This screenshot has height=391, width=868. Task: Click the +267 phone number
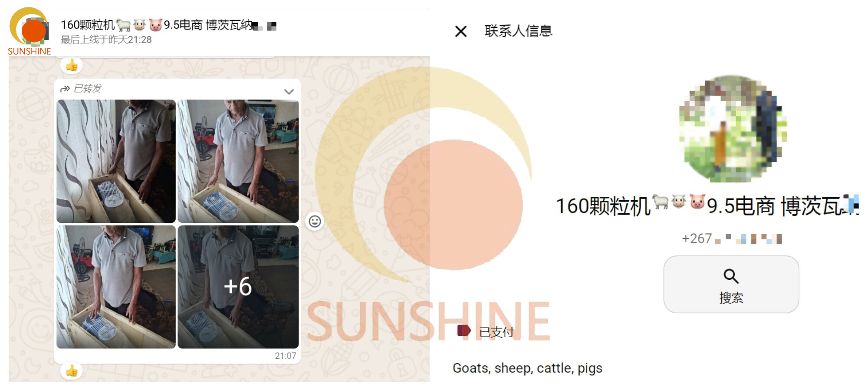click(732, 239)
